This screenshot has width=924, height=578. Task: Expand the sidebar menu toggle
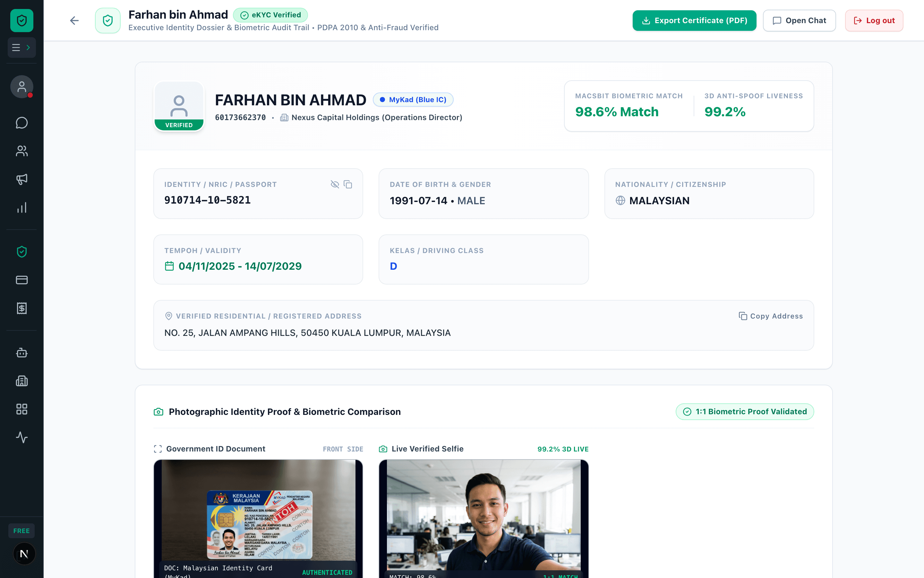[x=22, y=48]
